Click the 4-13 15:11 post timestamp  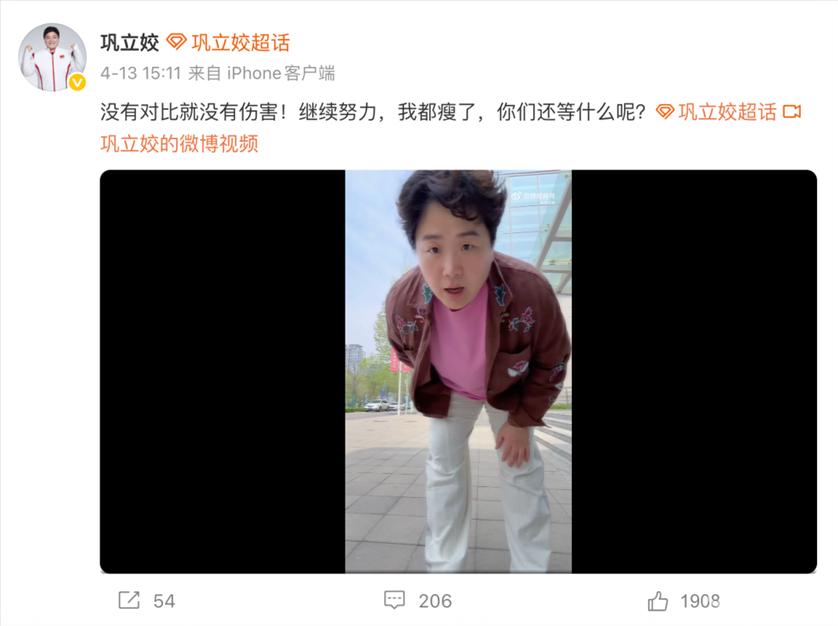[141, 73]
